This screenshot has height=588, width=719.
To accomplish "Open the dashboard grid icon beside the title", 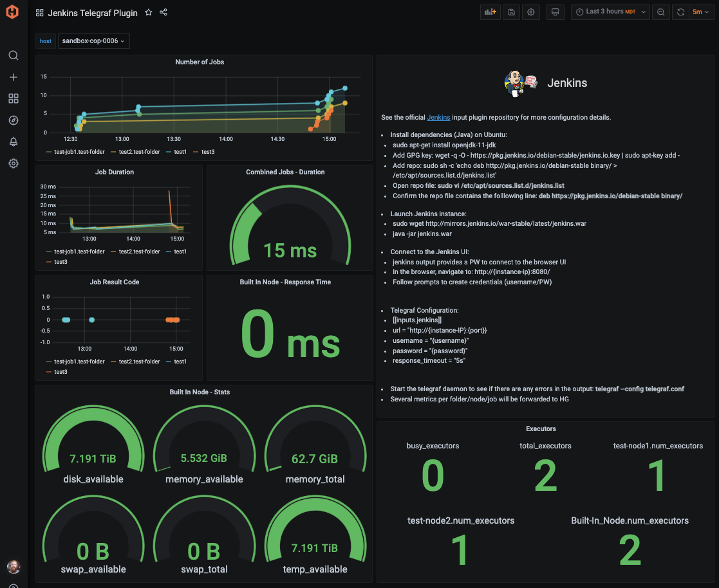I will (x=40, y=13).
